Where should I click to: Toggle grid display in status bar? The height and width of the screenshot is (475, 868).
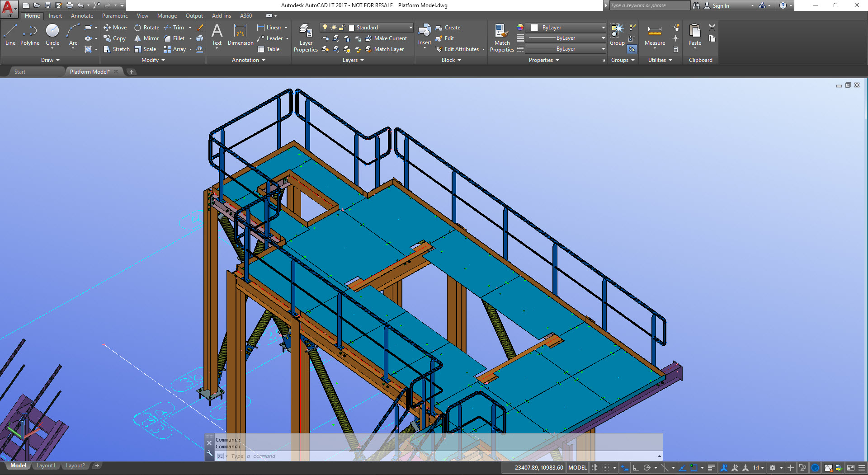coord(595,468)
